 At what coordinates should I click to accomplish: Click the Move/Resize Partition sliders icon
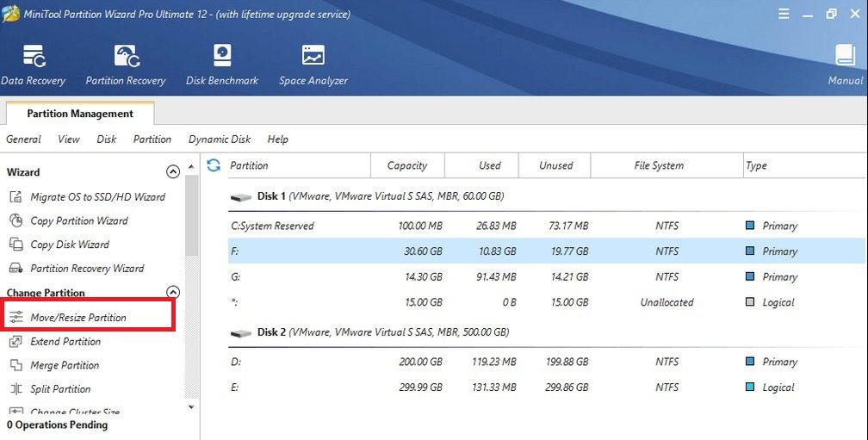click(x=16, y=317)
